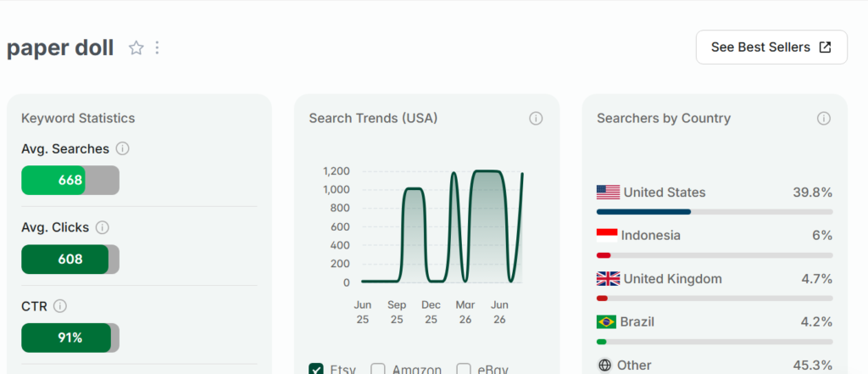The image size is (868, 374).
Task: Select the United States flag icon
Action: click(608, 193)
